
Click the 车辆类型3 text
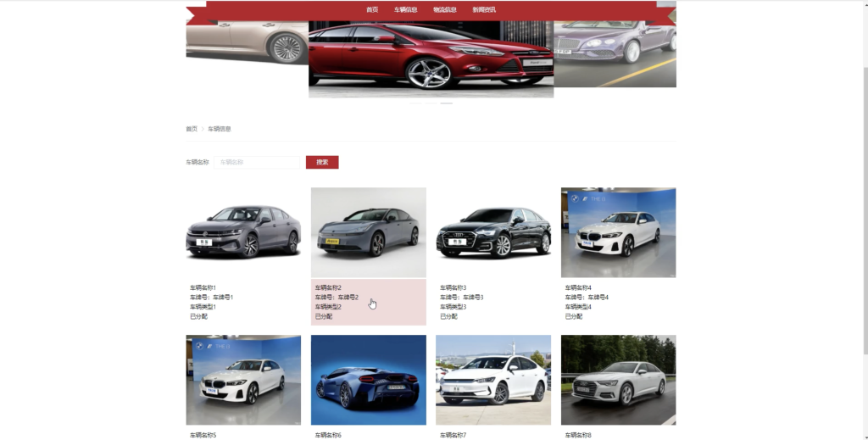click(x=453, y=307)
